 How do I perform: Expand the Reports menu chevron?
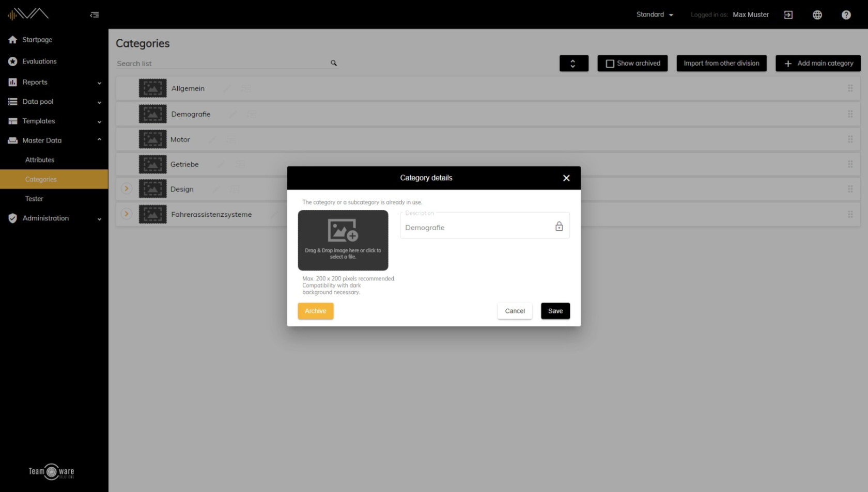point(99,83)
